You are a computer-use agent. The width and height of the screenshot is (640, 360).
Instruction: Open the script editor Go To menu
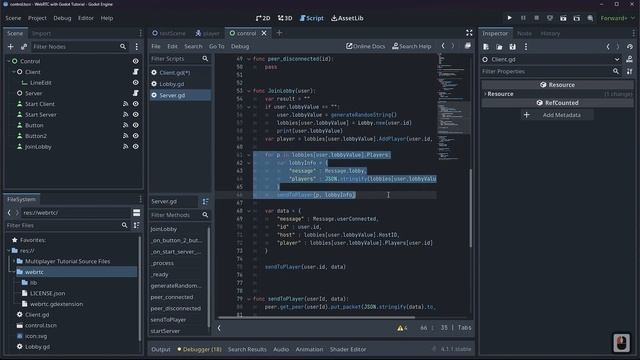[217, 47]
